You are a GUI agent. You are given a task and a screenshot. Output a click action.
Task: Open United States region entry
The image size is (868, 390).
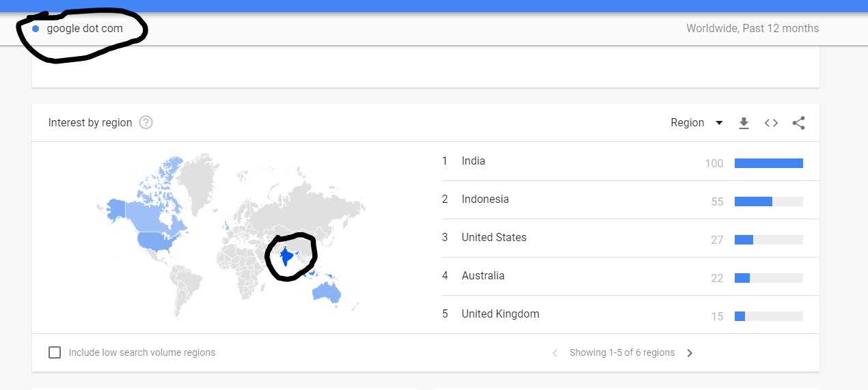pyautogui.click(x=493, y=238)
